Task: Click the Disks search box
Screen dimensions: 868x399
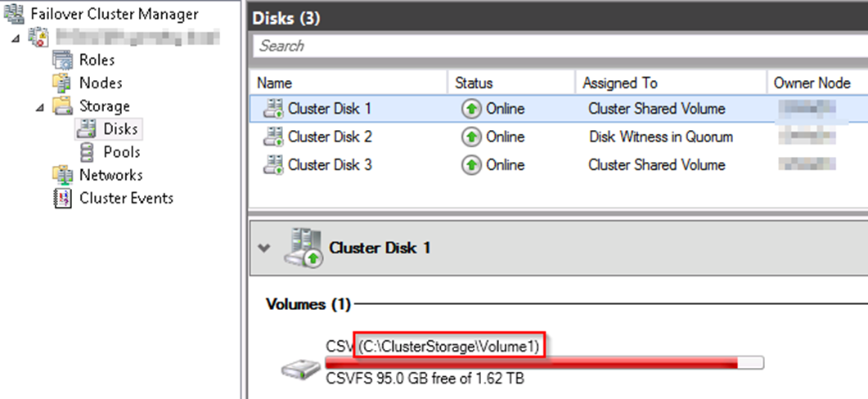Action: point(560,46)
